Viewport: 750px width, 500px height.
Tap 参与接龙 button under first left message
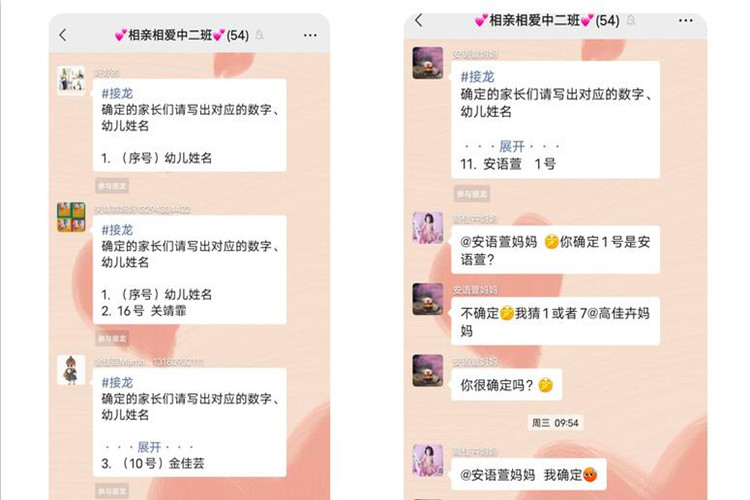(x=111, y=186)
